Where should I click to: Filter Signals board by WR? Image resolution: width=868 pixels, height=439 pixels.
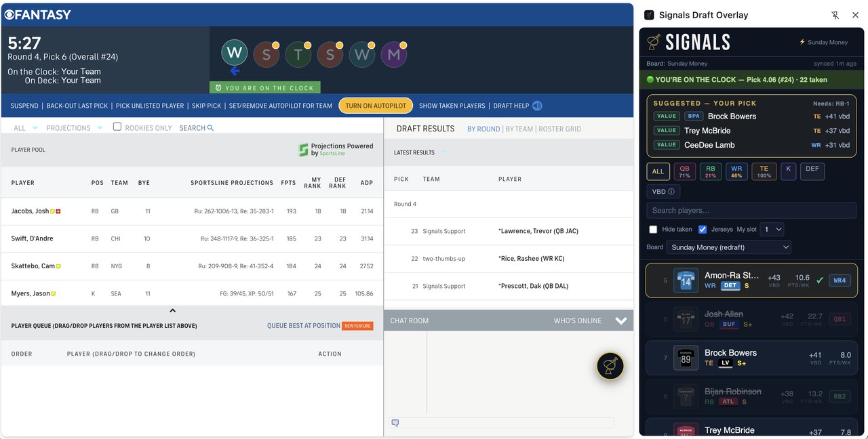point(737,171)
